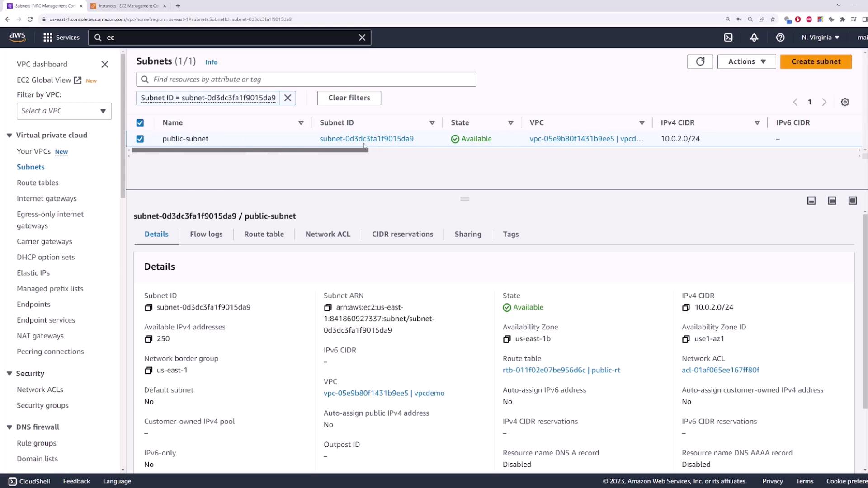Click the Create subnet button
Image resolution: width=868 pixels, height=488 pixels.
click(x=816, y=61)
